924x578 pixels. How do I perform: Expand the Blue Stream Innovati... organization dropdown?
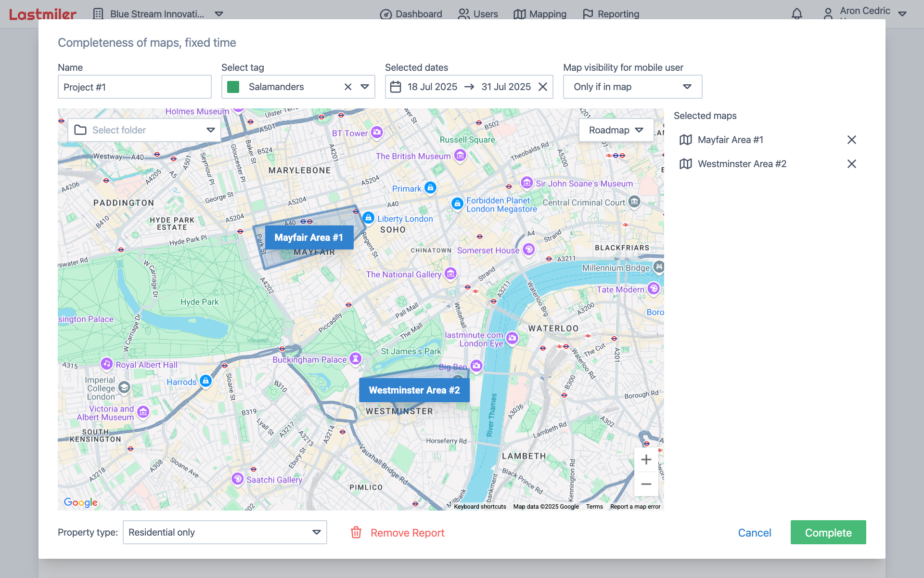(219, 14)
